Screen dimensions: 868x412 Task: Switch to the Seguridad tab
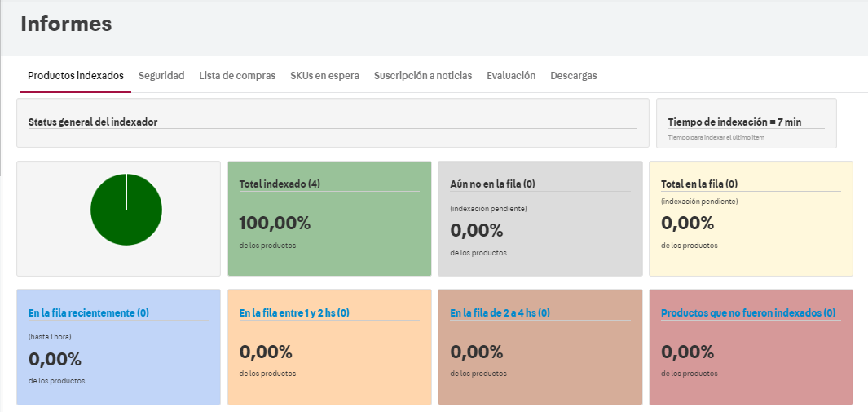[161, 75]
